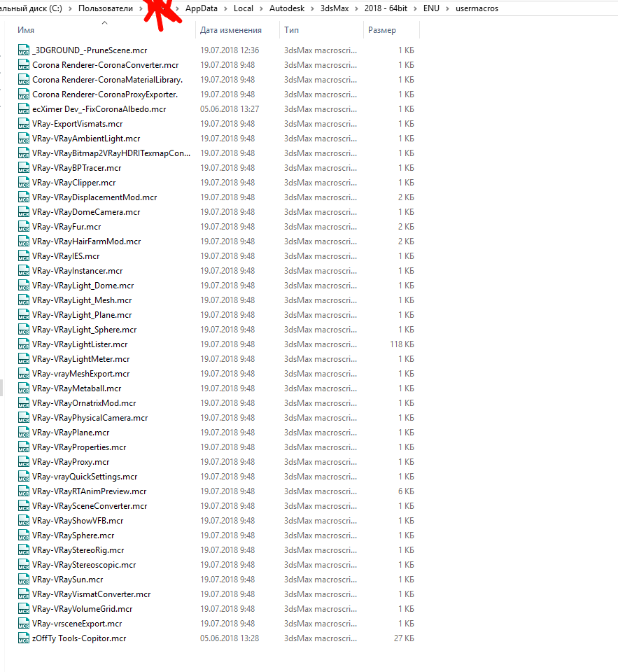Expand the chevron after Autodesk in path
The width and height of the screenshot is (618, 672).
coord(312,8)
